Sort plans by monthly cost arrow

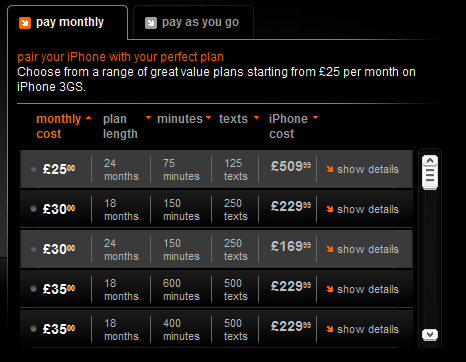coord(88,118)
